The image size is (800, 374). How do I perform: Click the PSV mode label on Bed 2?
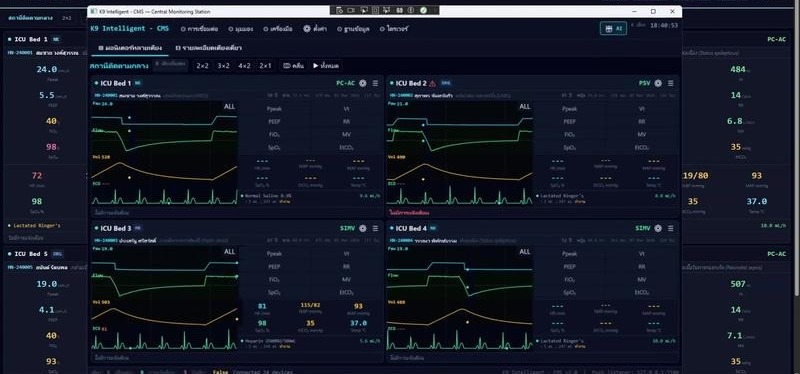(x=644, y=83)
